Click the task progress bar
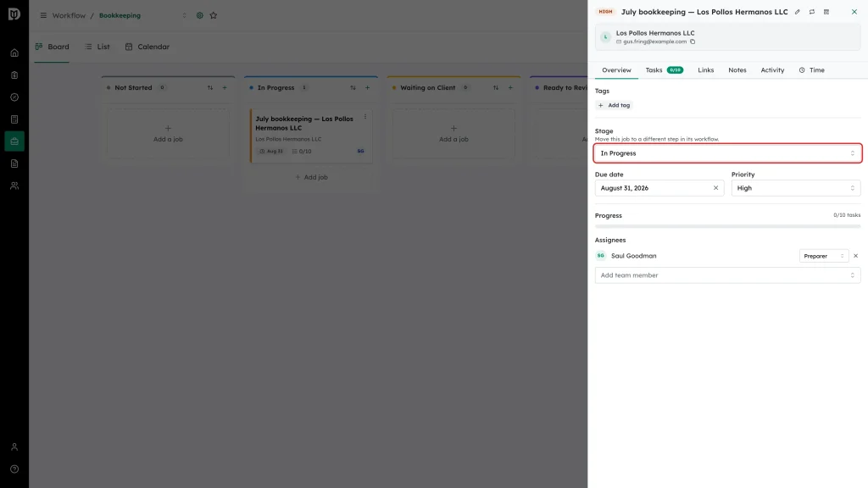Image resolution: width=868 pixels, height=488 pixels. [727, 226]
